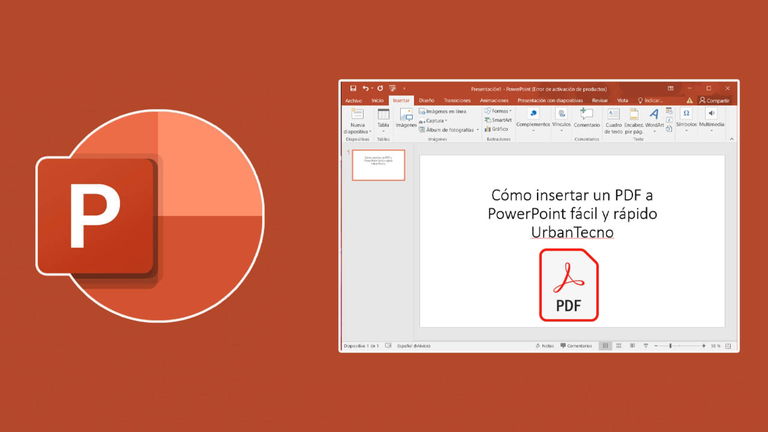Open the Captura dropdown

[x=433, y=120]
